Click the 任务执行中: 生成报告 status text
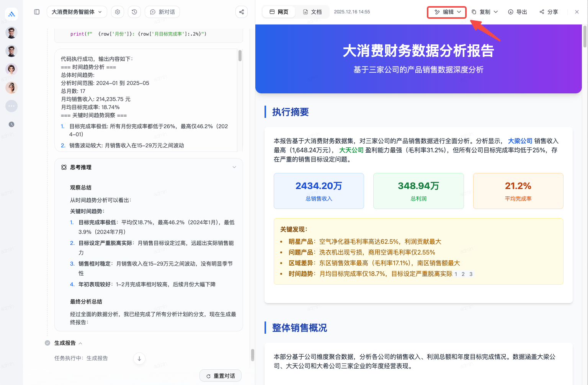588x385 pixels. click(x=81, y=358)
